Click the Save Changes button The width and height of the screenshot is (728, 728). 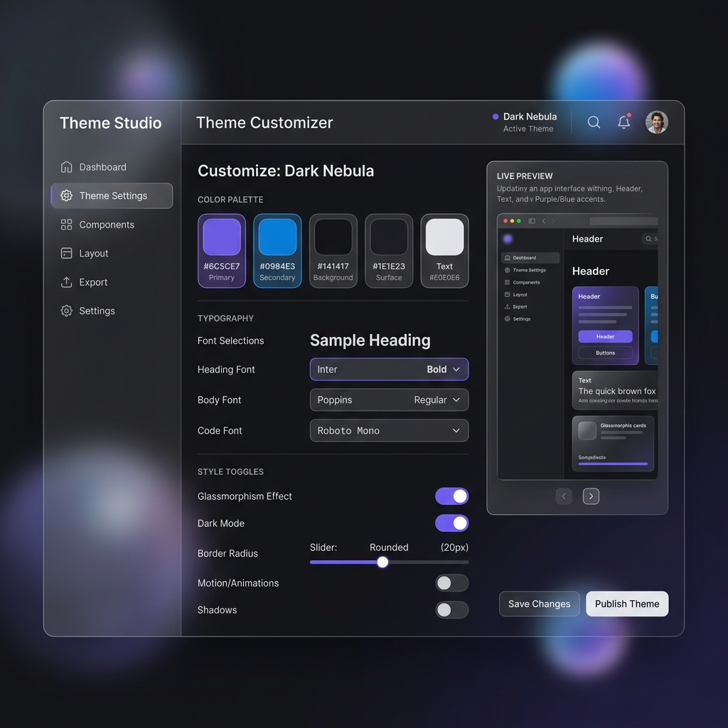click(x=539, y=604)
